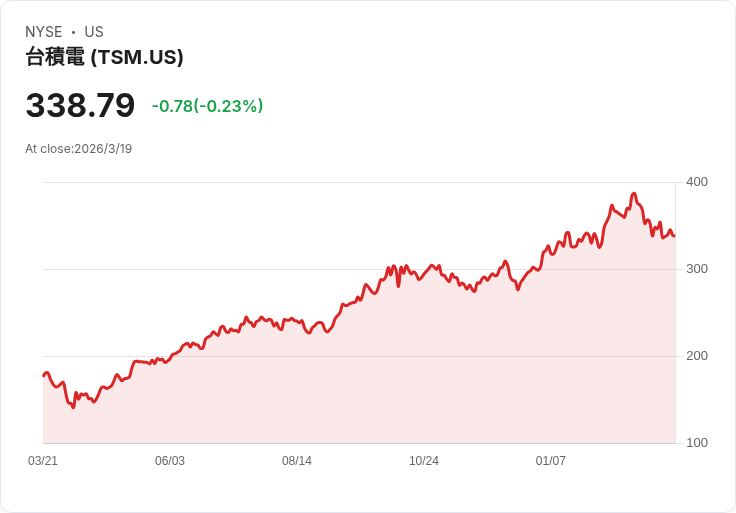Click the 300 y-axis label
The image size is (736, 513).
pyautogui.click(x=697, y=269)
